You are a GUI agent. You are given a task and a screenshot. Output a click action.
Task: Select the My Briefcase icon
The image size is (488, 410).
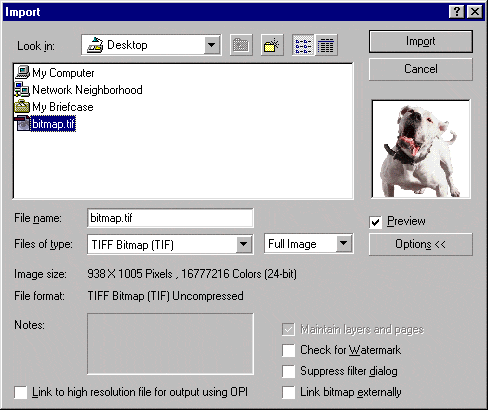point(22,107)
